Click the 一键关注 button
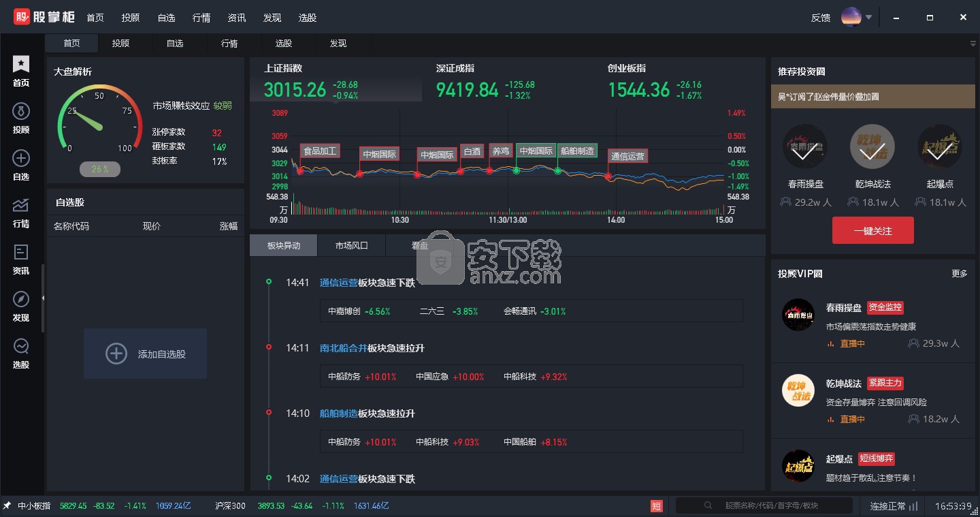Viewport: 980px width, 517px height. pyautogui.click(x=872, y=231)
